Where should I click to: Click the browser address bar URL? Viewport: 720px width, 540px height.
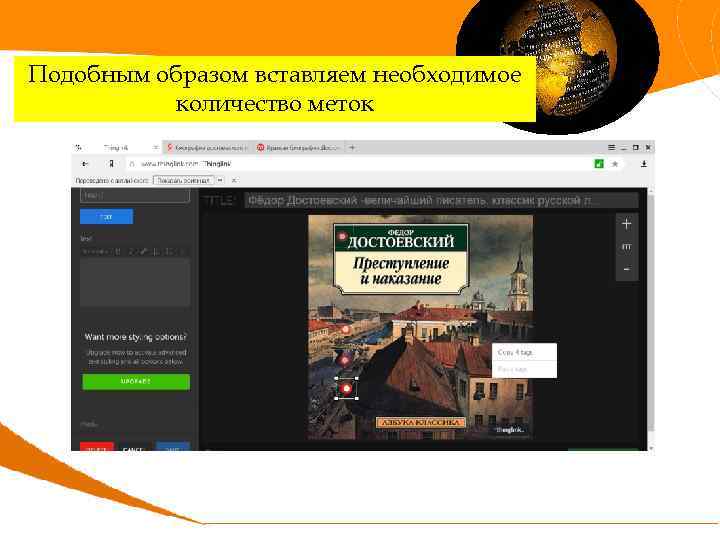coord(186,164)
